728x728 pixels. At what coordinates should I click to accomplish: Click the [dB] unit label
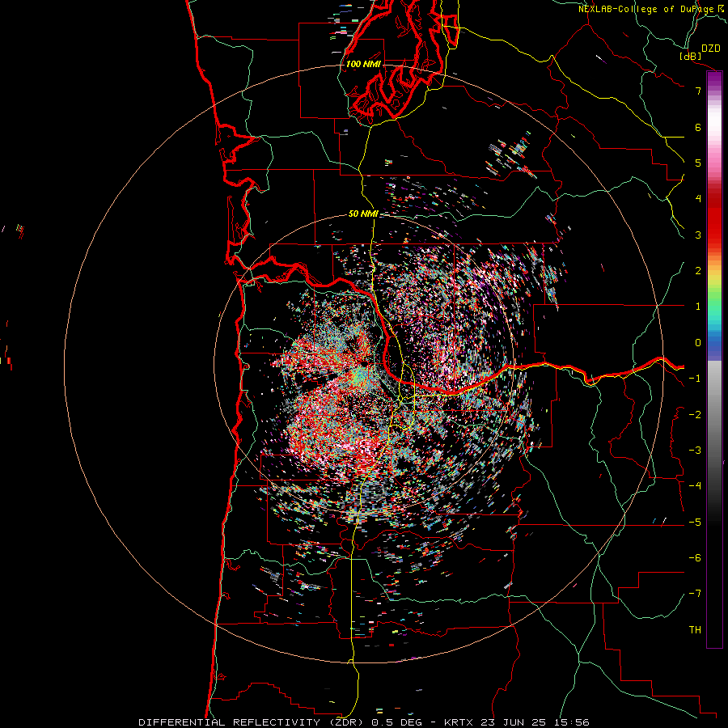[x=691, y=56]
